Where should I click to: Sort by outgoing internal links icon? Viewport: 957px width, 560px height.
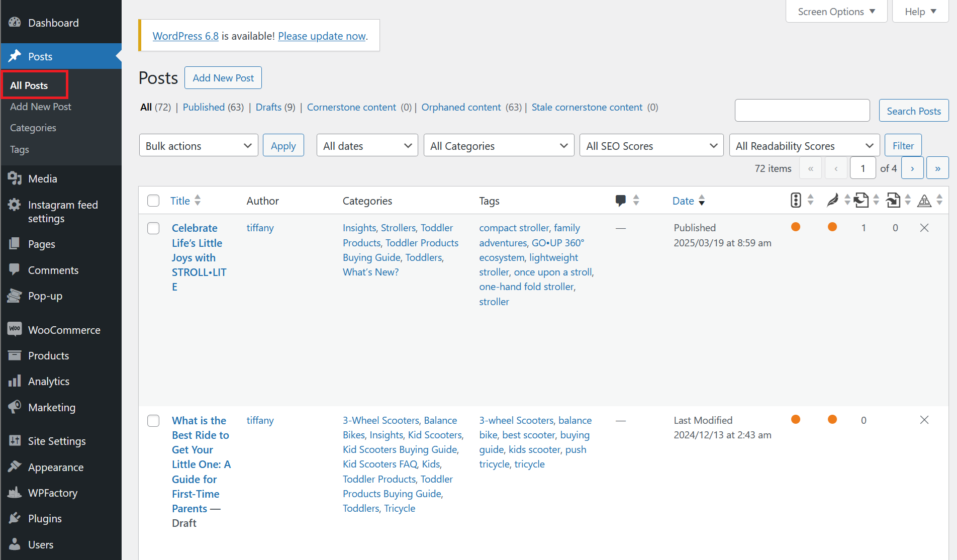[861, 200]
